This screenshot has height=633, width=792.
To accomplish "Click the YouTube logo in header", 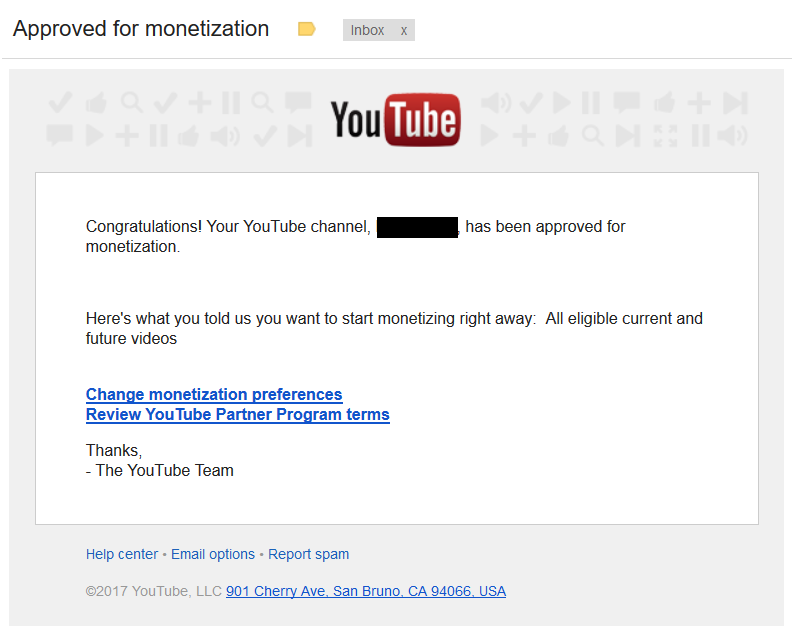I will pos(395,120).
